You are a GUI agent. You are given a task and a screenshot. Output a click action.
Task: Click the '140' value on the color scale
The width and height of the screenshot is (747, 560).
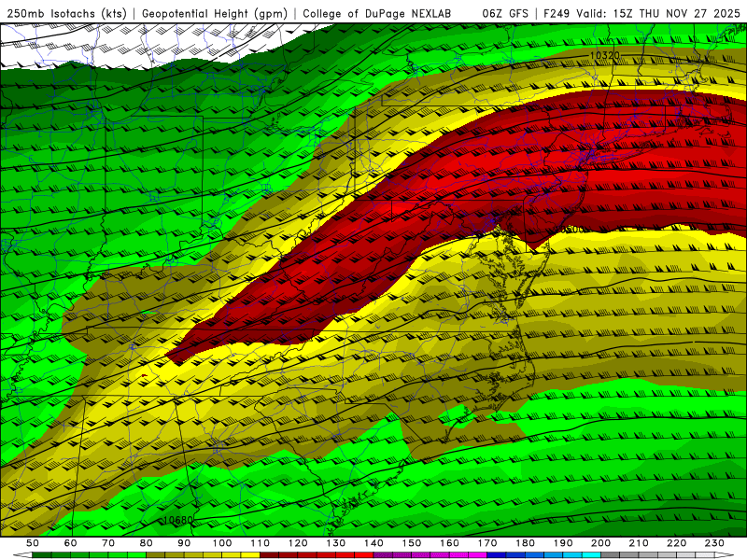(x=373, y=543)
